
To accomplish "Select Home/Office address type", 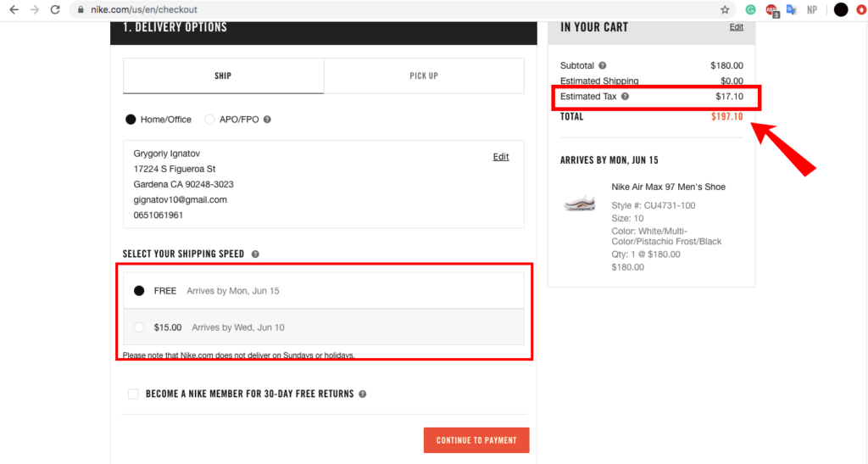I will [131, 120].
